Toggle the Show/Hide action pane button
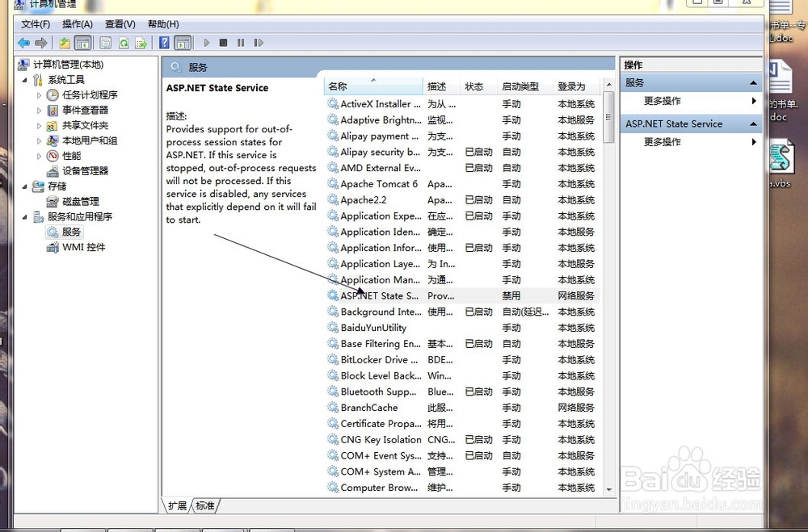Viewport: 808px width, 532px height. click(x=183, y=43)
